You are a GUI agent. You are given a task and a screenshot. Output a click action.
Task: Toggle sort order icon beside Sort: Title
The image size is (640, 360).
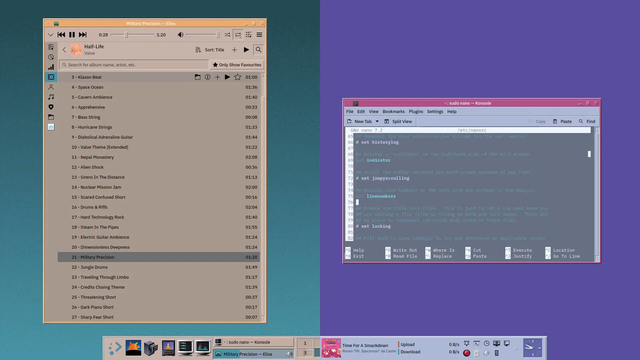point(198,50)
